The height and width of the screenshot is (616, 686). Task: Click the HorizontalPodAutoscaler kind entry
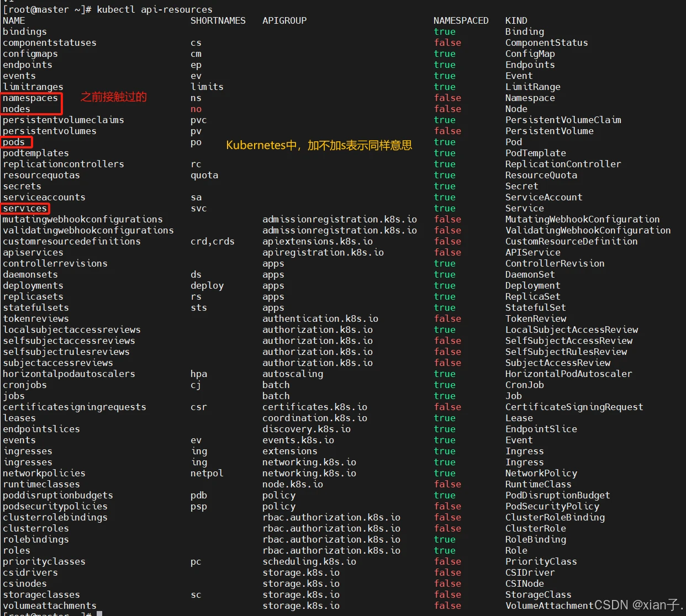pos(569,374)
